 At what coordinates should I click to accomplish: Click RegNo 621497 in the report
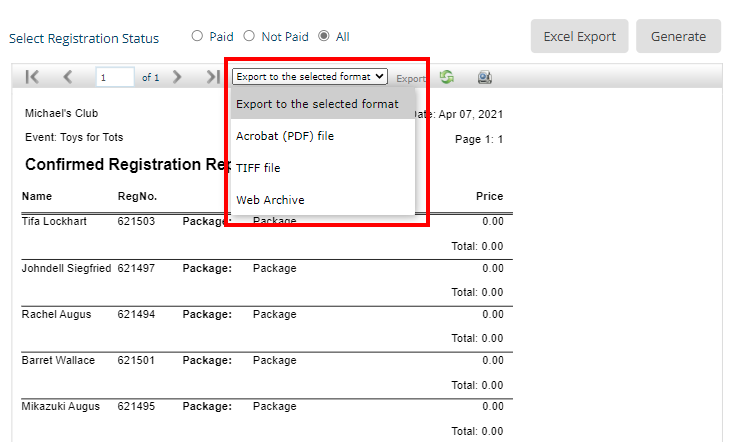136,269
